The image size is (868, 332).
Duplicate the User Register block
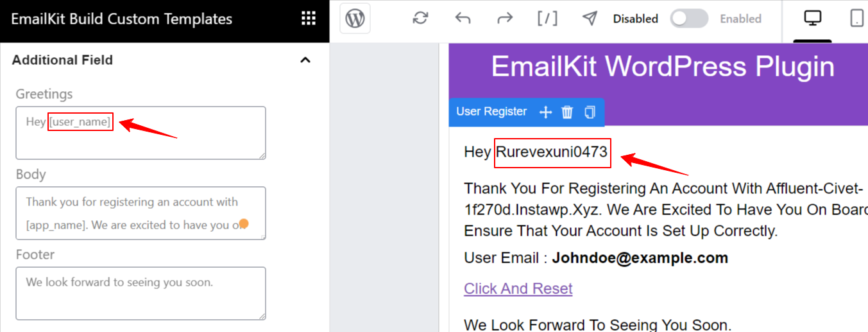[590, 112]
